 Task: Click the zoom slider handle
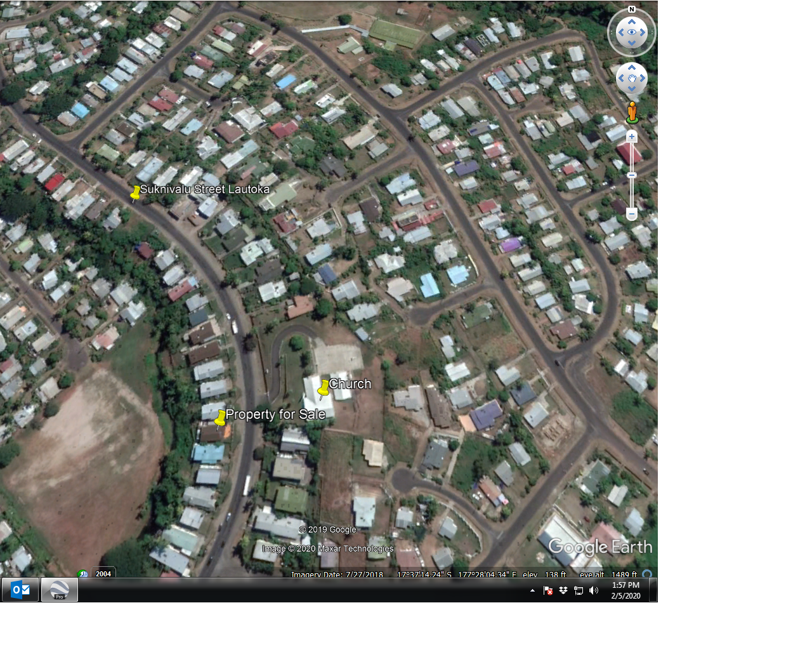[632, 175]
